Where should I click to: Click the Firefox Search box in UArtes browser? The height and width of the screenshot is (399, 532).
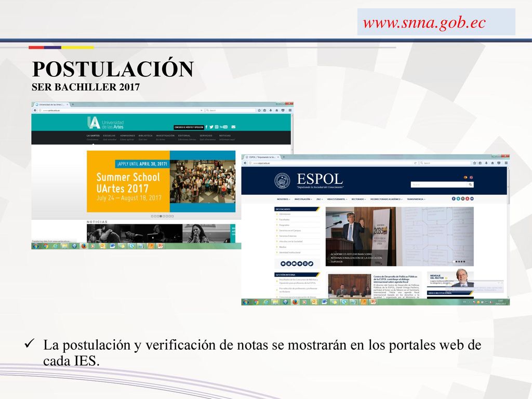(x=231, y=110)
